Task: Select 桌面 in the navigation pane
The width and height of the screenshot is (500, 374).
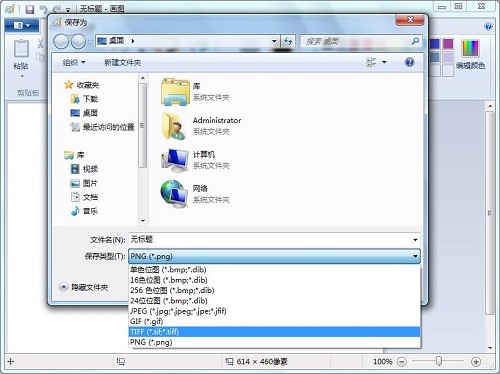Action: click(84, 113)
